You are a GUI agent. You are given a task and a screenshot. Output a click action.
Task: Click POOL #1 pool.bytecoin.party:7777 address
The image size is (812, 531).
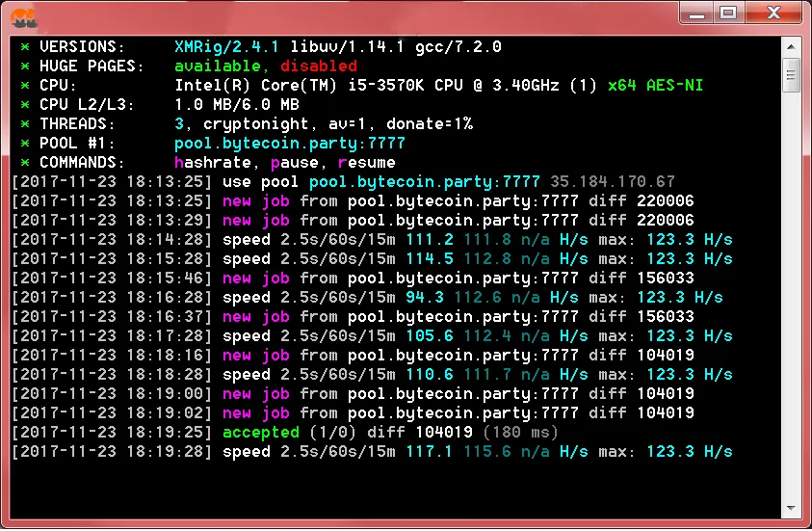pyautogui.click(x=290, y=143)
